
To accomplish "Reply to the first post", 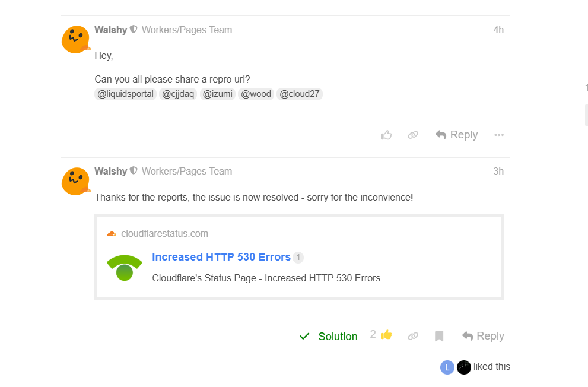I will click(x=456, y=135).
